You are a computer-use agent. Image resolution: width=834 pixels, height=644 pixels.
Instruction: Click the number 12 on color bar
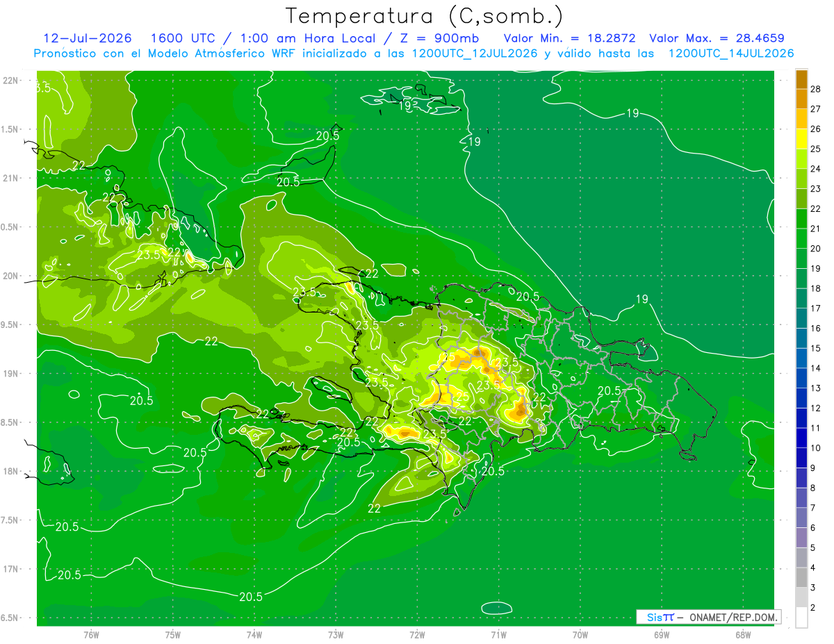pos(816,408)
